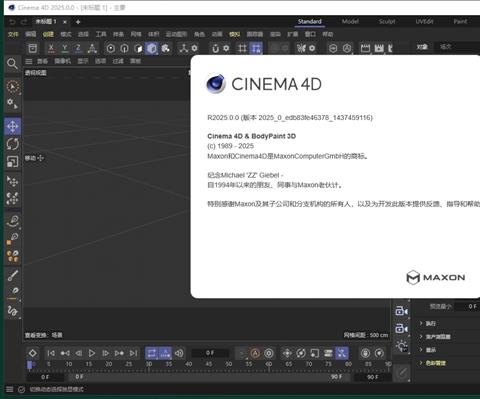Open the gear next to symmetry icon
Image resolution: width=480 pixels, height=399 pixels.
pyautogui.click(x=312, y=48)
